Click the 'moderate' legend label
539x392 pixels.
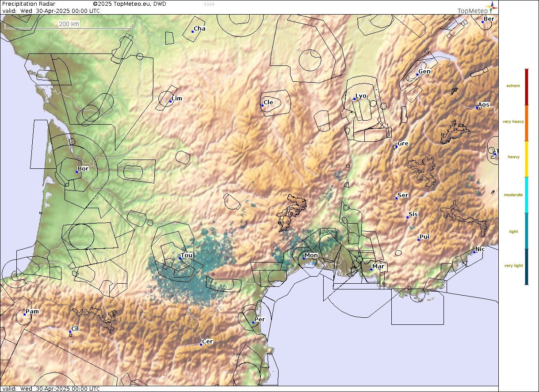tap(513, 195)
